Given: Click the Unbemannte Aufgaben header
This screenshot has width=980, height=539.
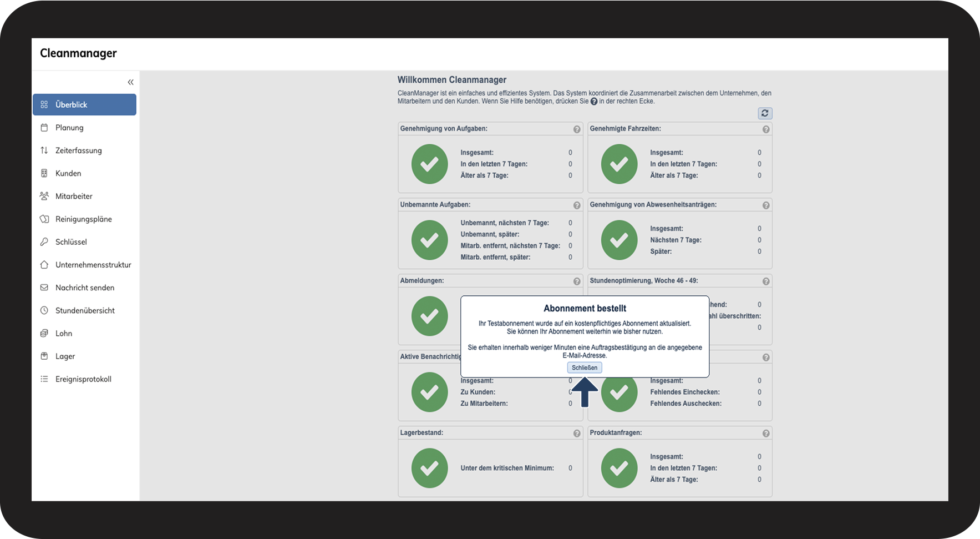Looking at the screenshot, I should [435, 205].
